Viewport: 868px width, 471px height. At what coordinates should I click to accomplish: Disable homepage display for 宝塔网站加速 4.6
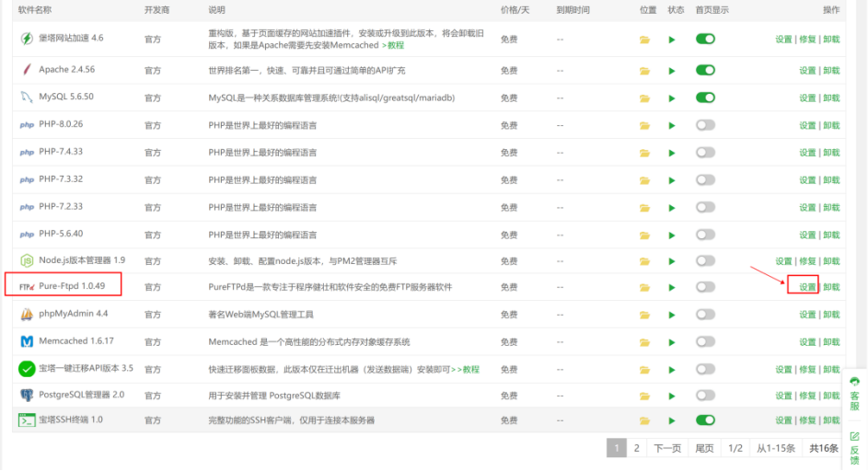point(705,39)
